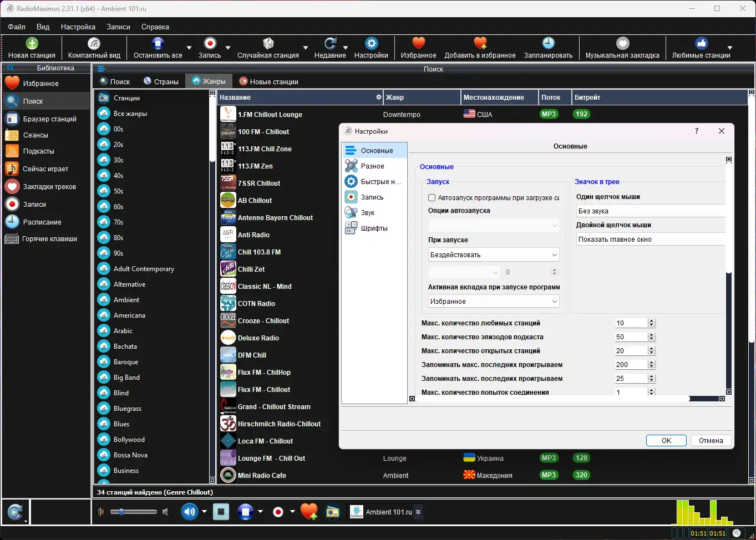756x540 pixels.
Task: Click the OK button in settings dialog
Action: coord(666,440)
